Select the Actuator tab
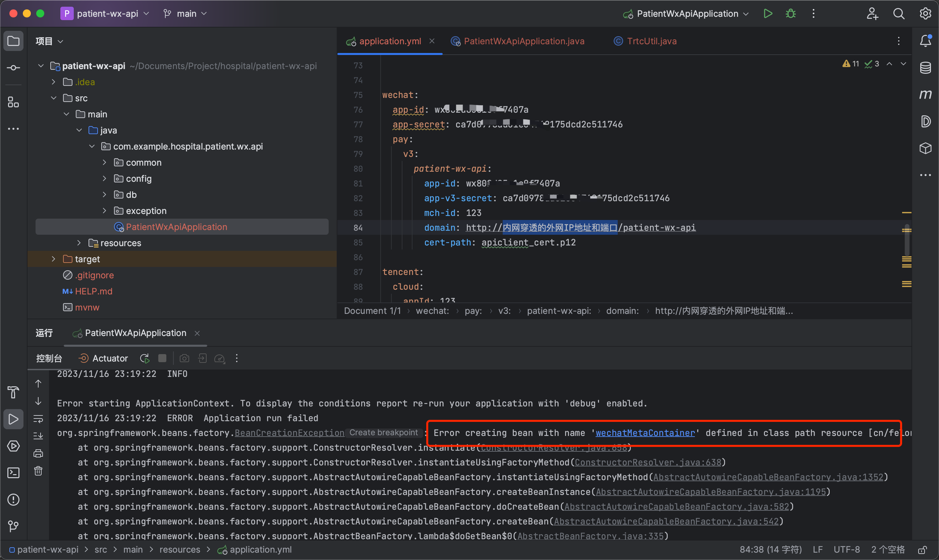Image resolution: width=939 pixels, height=560 pixels. pos(103,358)
